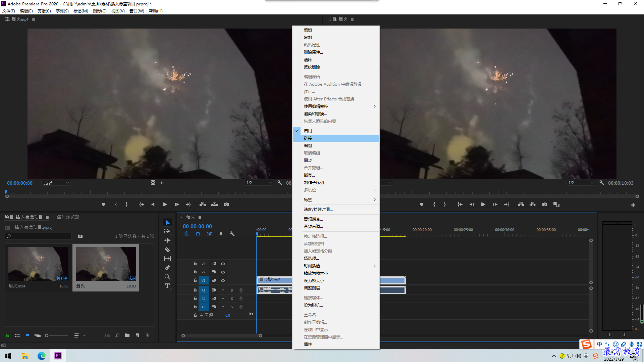
Task: Open Source monitor settings wrench
Action: coord(280,183)
